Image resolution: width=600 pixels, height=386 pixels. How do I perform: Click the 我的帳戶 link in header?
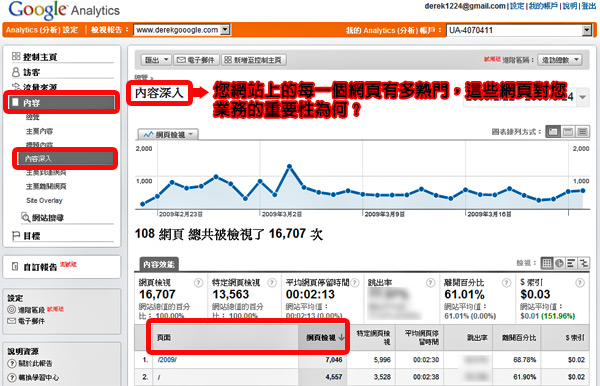click(x=543, y=6)
